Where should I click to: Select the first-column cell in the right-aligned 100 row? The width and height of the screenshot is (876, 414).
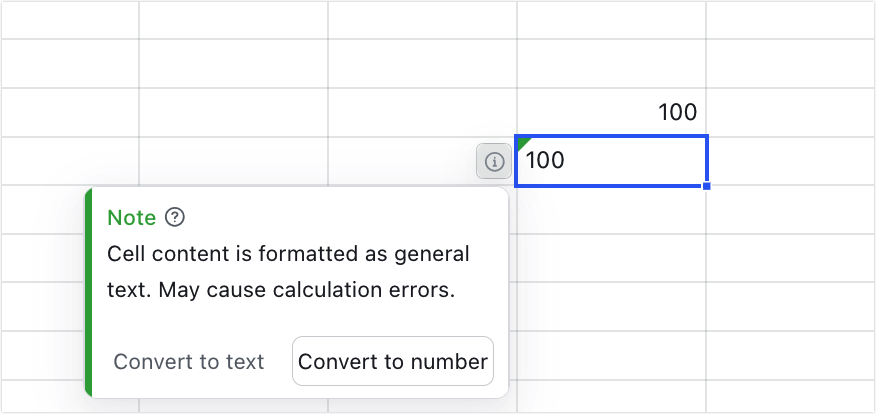tap(69, 112)
